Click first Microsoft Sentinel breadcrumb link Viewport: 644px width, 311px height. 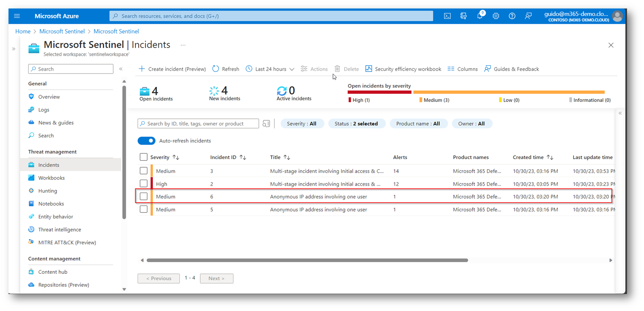(x=62, y=32)
